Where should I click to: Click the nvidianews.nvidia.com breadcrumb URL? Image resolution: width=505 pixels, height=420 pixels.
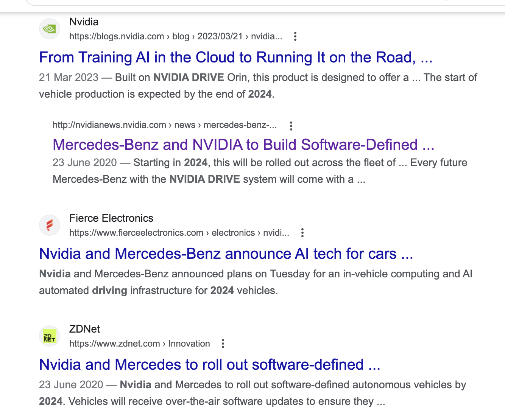click(165, 125)
